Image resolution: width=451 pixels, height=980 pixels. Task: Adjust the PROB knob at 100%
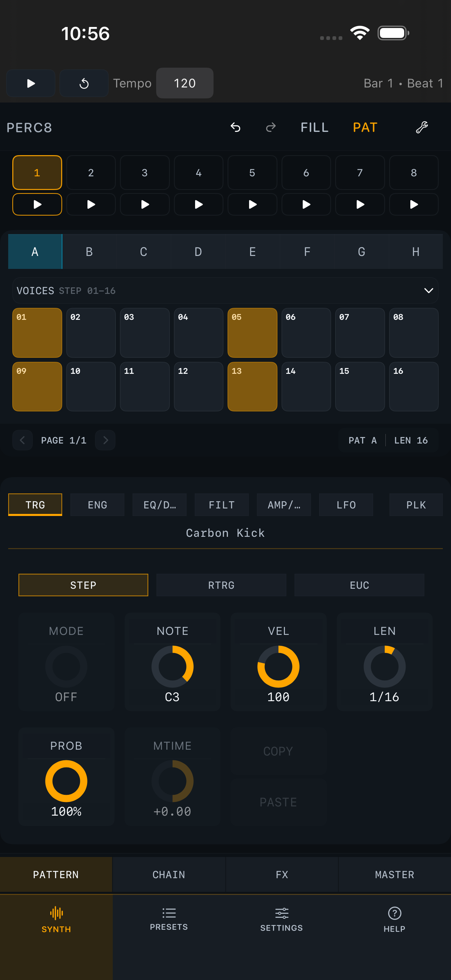tap(66, 781)
